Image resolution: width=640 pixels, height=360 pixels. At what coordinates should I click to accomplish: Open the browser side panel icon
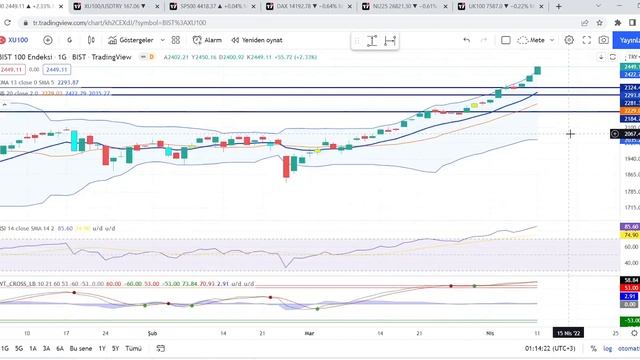[x=632, y=23]
